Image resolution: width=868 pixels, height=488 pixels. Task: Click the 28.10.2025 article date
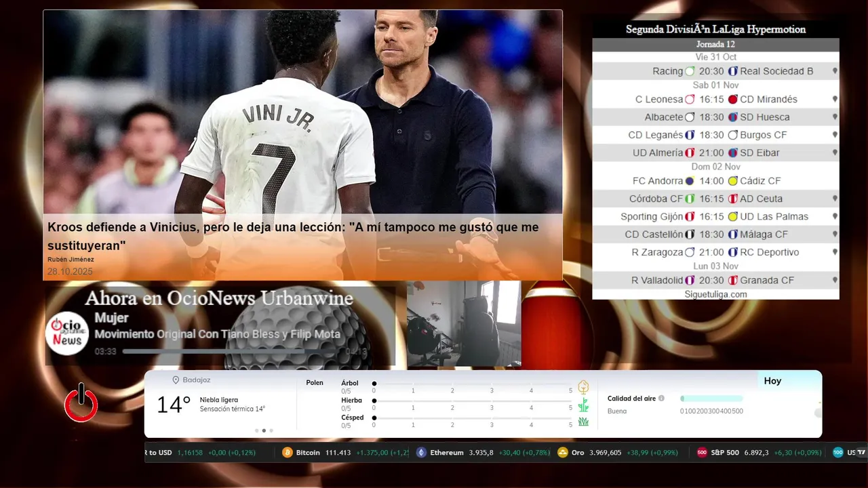pos(70,272)
